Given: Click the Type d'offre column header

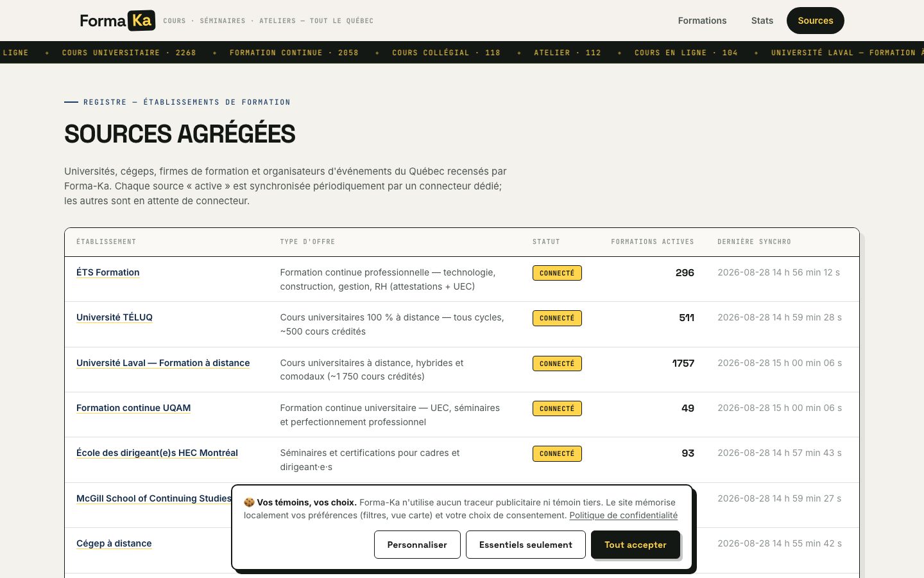Looking at the screenshot, I should click(307, 241).
